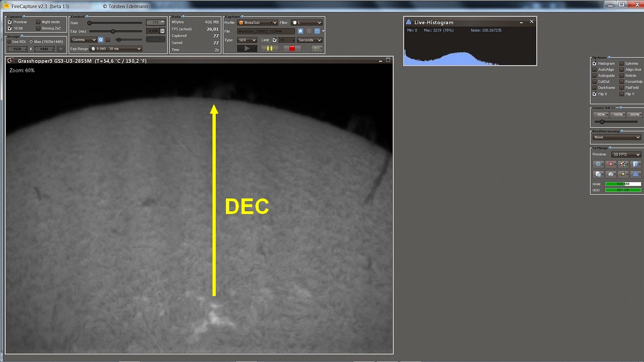The width and height of the screenshot is (644, 362).
Task: Click the gamma settings gear icon
Action: 100,40
